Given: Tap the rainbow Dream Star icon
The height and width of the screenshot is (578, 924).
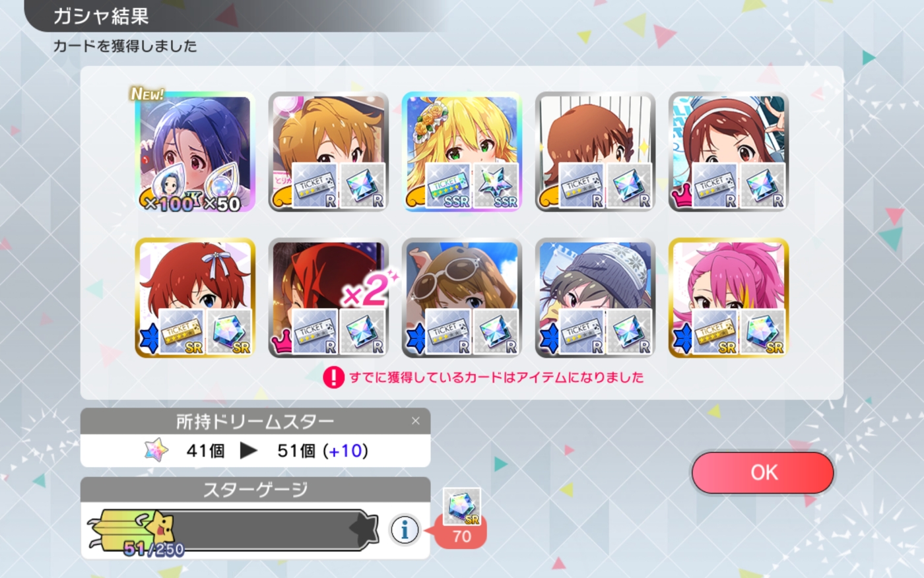Looking at the screenshot, I should click(x=156, y=451).
